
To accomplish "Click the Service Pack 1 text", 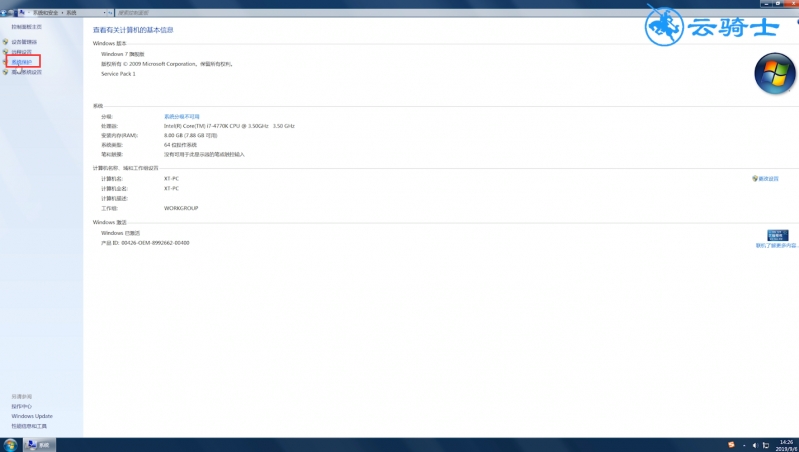I will click(118, 74).
